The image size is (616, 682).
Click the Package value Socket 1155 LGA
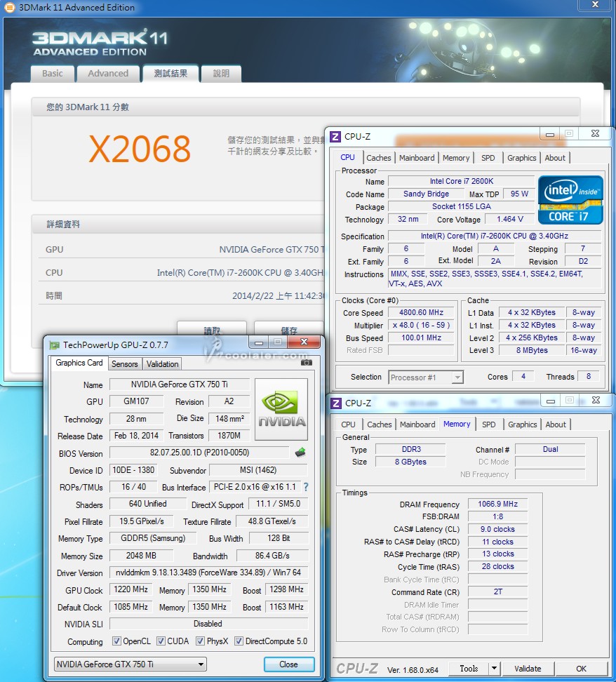(461, 206)
